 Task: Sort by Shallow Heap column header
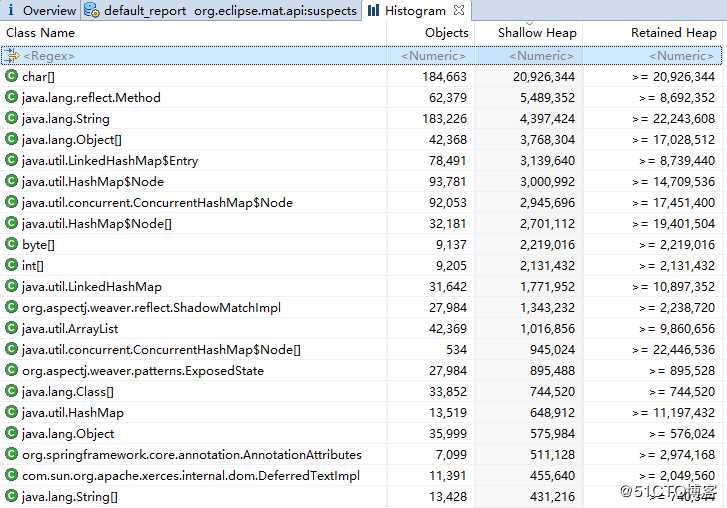(537, 33)
